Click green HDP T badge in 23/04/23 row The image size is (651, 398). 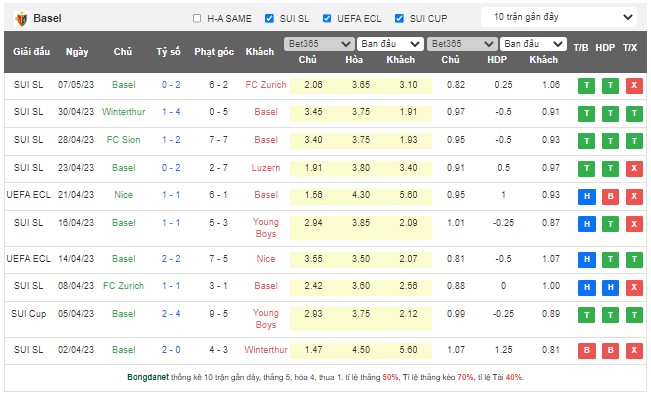click(610, 168)
